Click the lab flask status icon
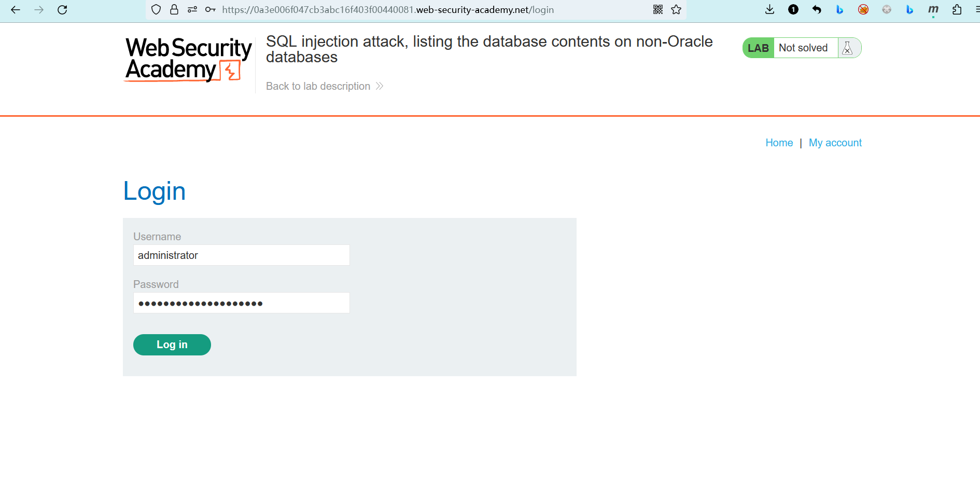Image resolution: width=980 pixels, height=495 pixels. 848,48
